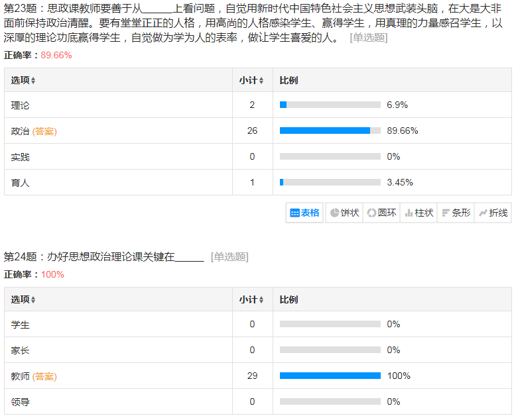This screenshot has height=420, width=516.
Task: Sort question 24 table by 小计 arrows
Action: (x=261, y=300)
